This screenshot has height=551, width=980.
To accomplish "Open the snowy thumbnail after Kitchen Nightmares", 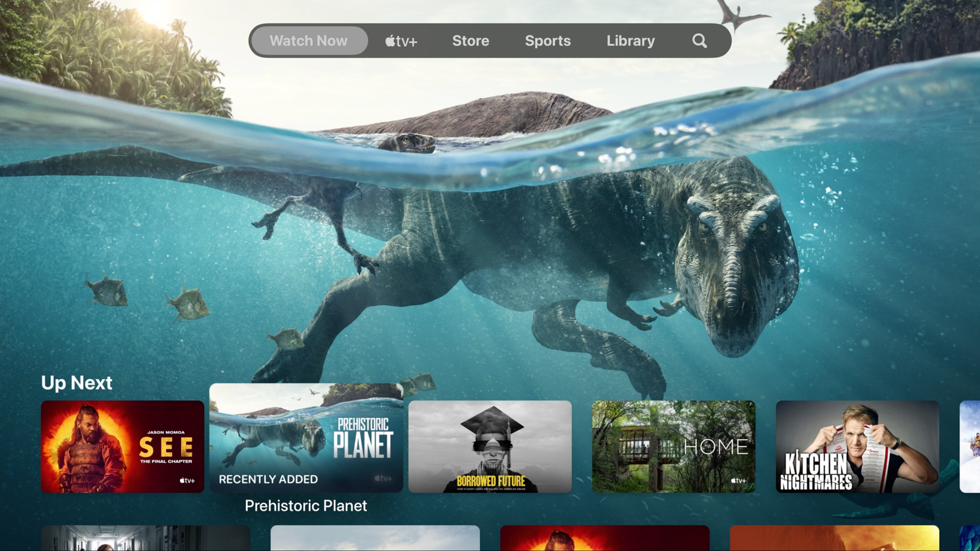I will 970,446.
